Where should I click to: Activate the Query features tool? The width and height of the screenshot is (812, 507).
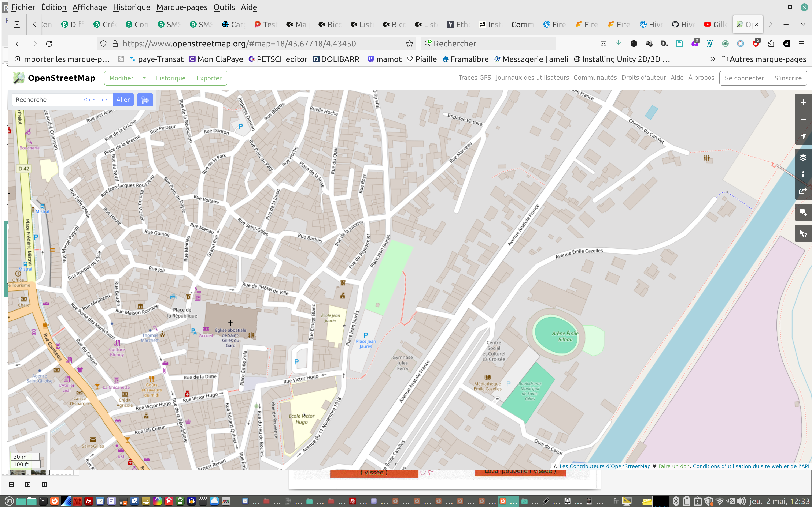coord(803,233)
